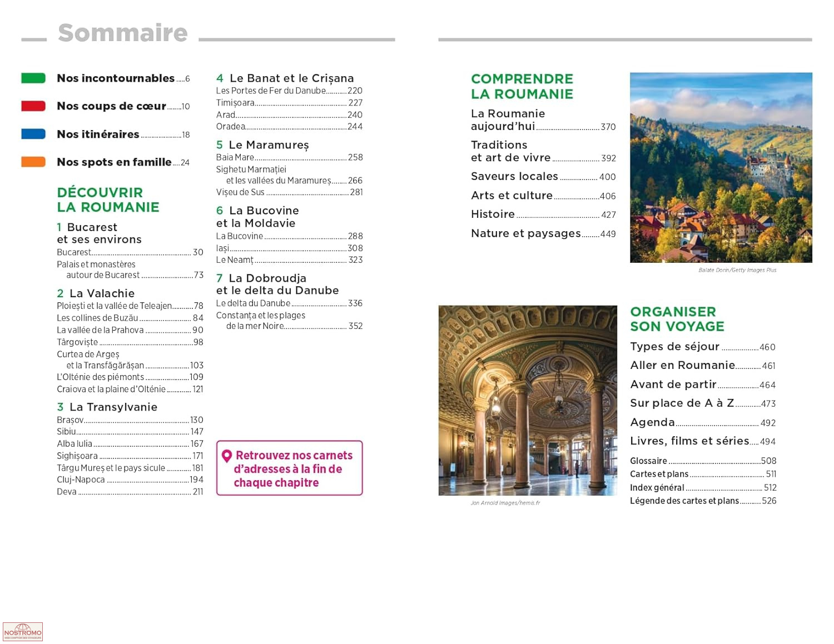Select the red swatch beside Nos coups de cœur
The width and height of the screenshot is (834, 644).
coord(33,106)
